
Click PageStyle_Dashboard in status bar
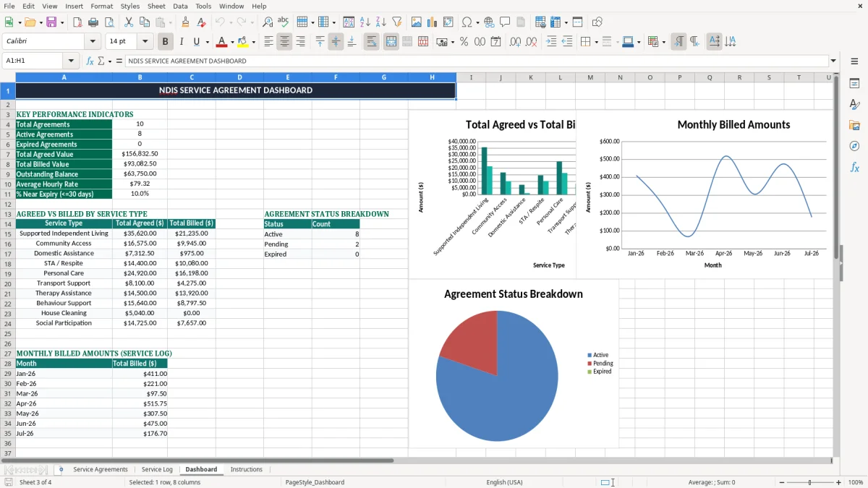click(x=315, y=482)
